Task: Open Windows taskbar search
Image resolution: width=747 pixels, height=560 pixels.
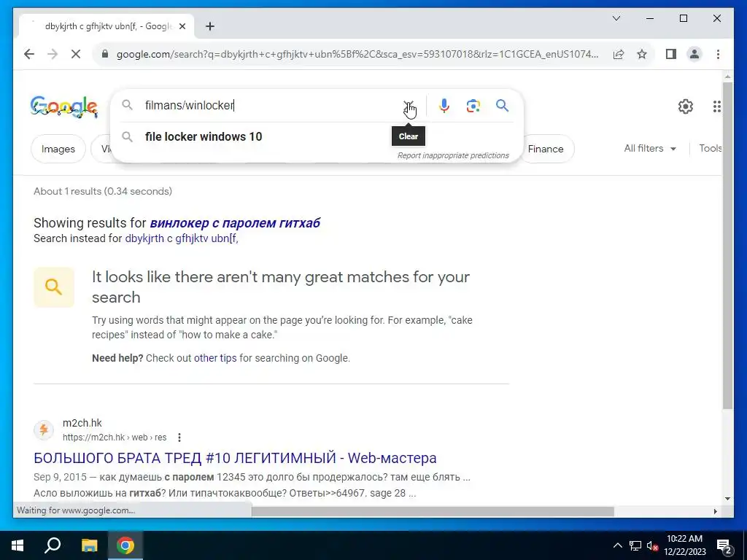Action: [53, 545]
